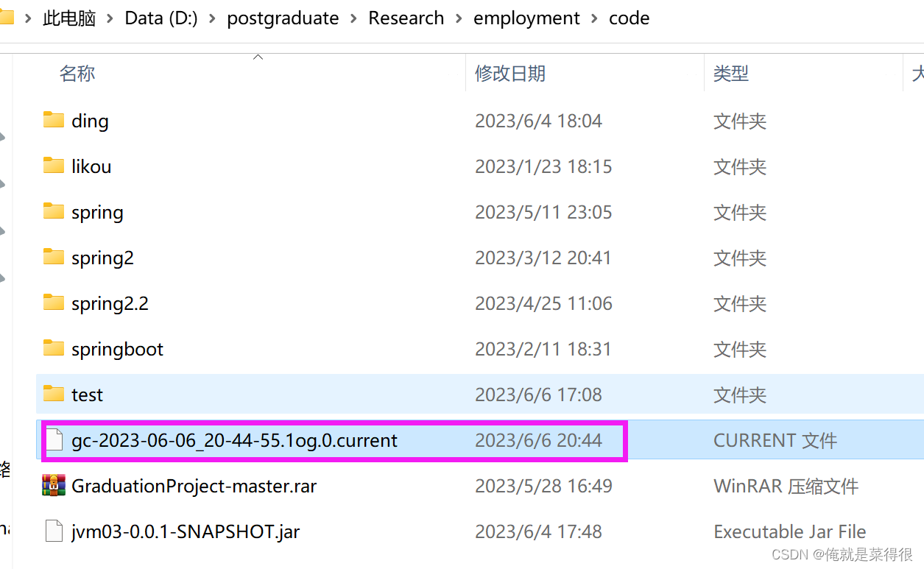
Task: Open postgraduate in the breadcrumb path
Action: click(x=283, y=18)
